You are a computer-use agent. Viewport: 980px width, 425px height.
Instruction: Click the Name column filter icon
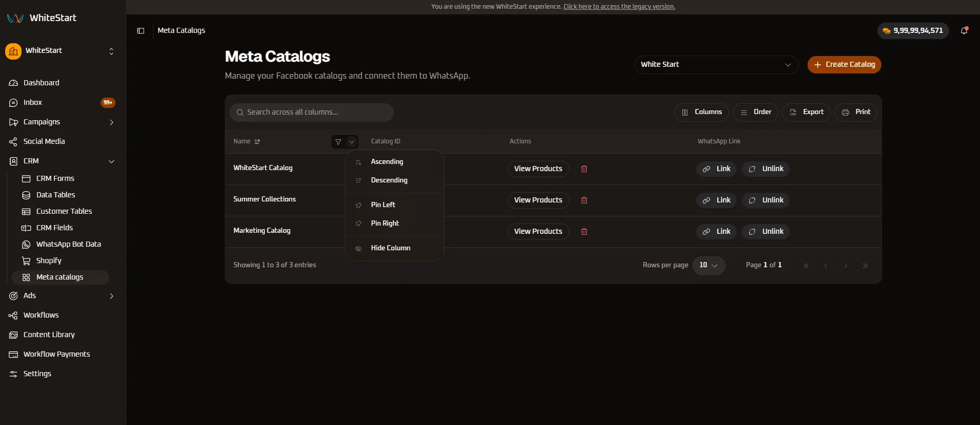(338, 142)
